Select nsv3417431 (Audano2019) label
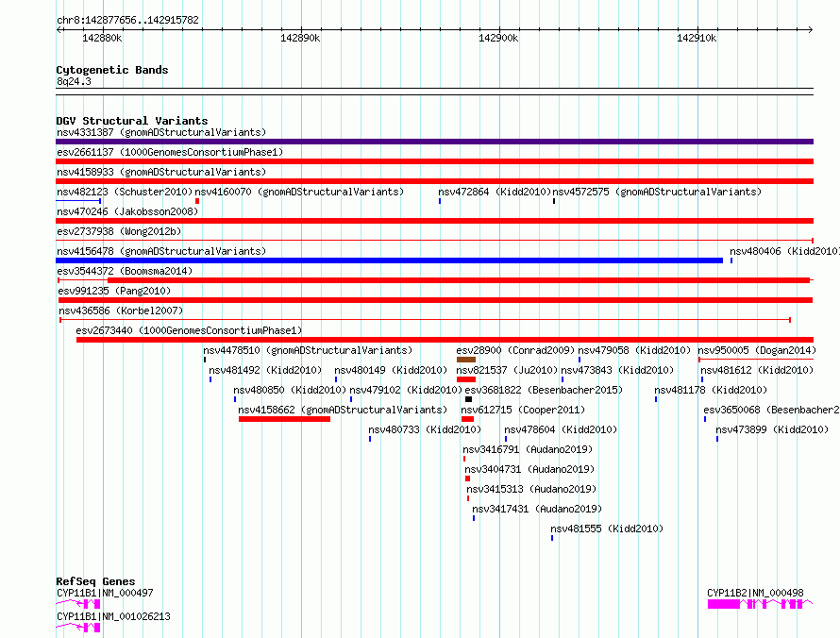The width and height of the screenshot is (840, 638). point(537,509)
